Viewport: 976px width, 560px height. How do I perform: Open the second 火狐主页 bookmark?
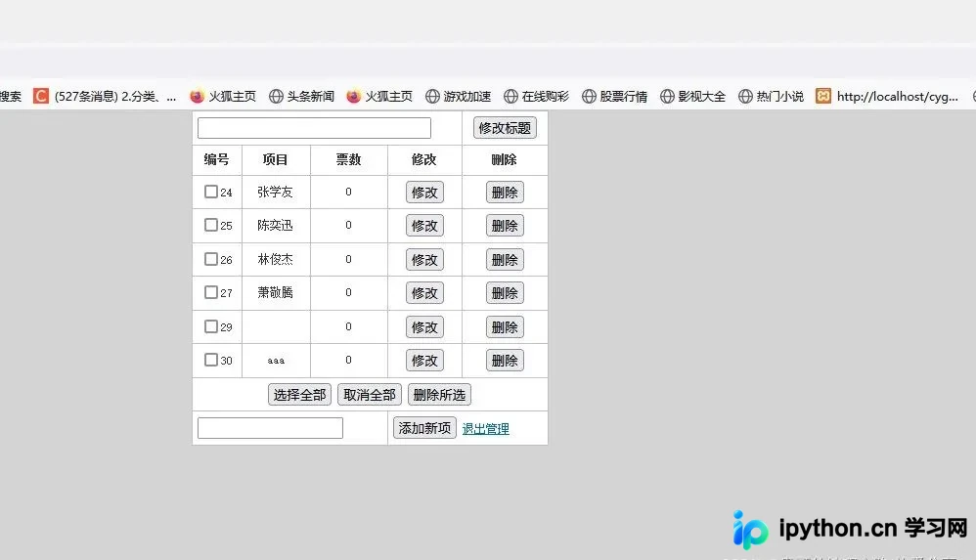(x=379, y=96)
